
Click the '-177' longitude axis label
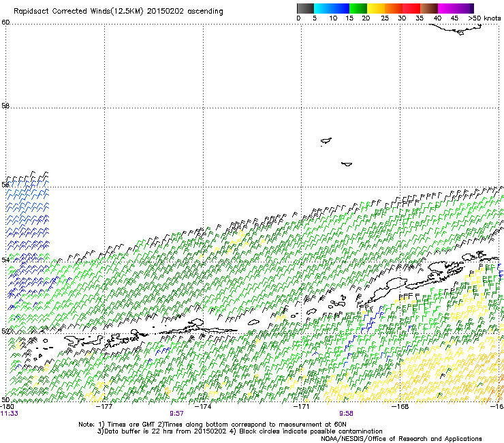[x=104, y=406]
